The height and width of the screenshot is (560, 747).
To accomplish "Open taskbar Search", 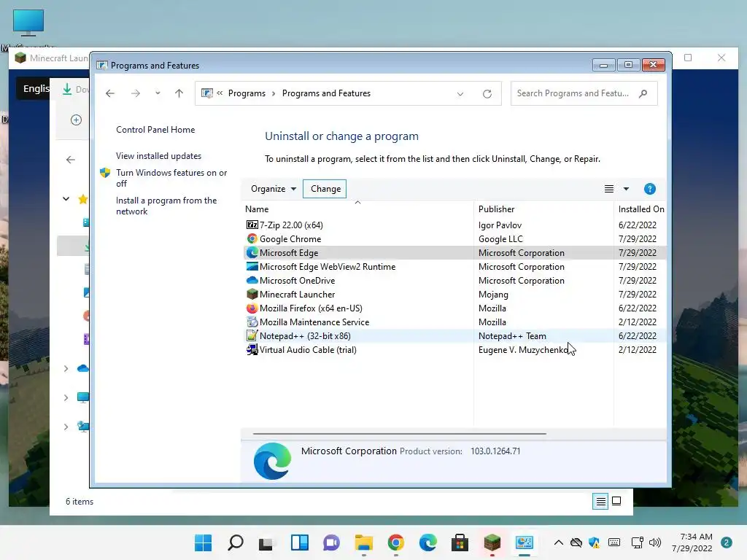I will click(x=236, y=542).
